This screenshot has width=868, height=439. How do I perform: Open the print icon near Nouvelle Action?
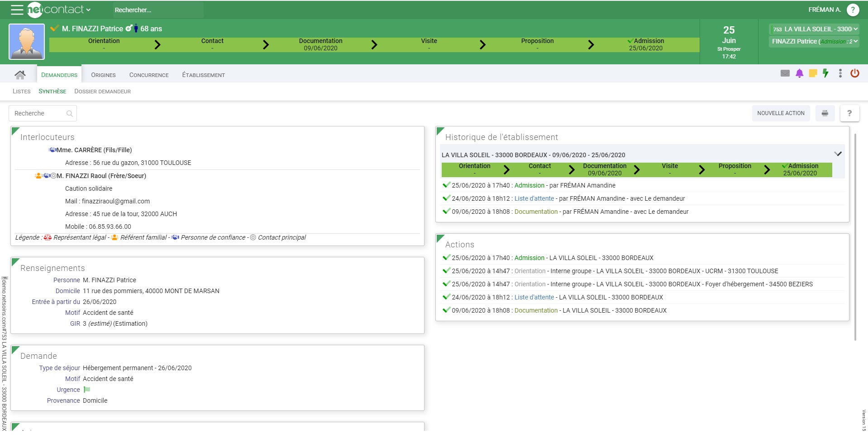tap(825, 113)
